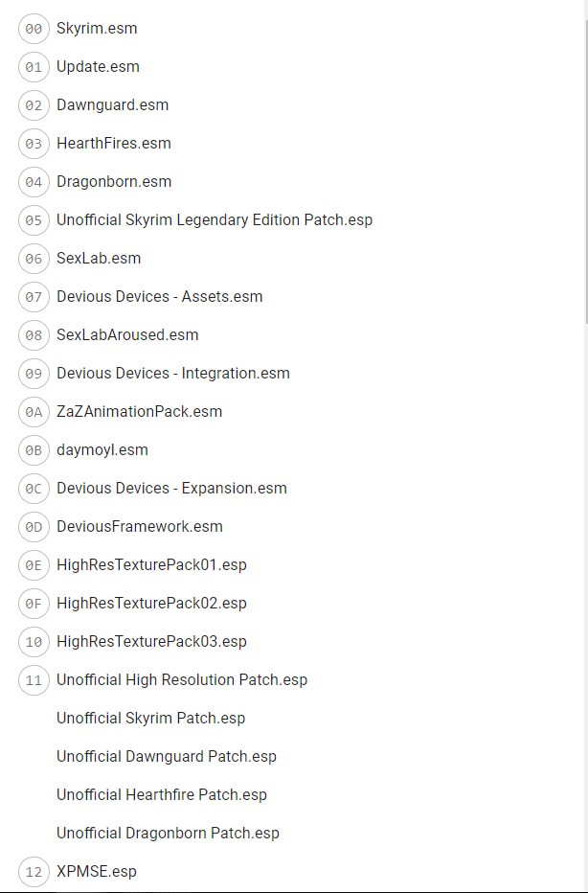Viewport: 588px width, 893px height.
Task: Select Devious Devices - Expansion.esm entry
Action: 172,488
